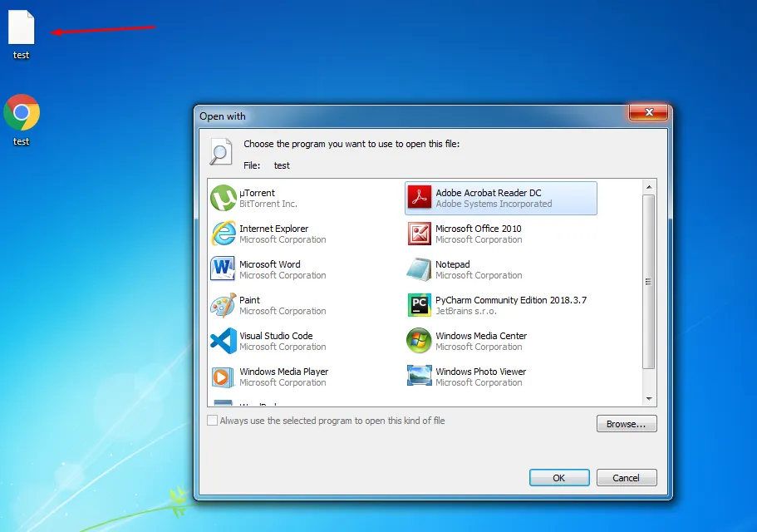This screenshot has height=532, width=757.
Task: Pick the Windows Photo Viewer icon
Action: coord(420,377)
